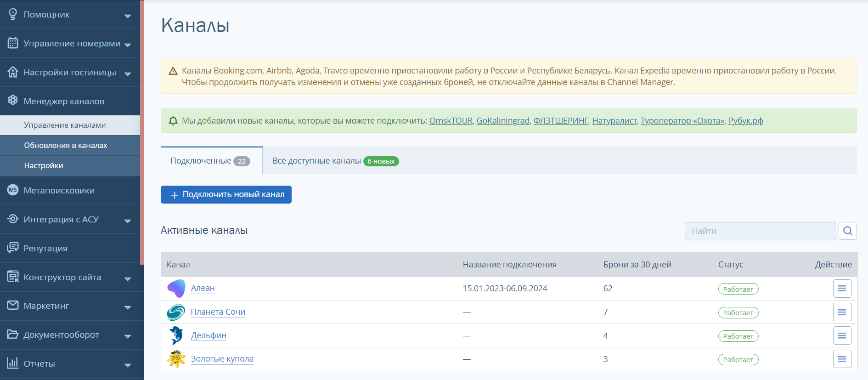Click the Планета Сочи channel logo
This screenshot has width=868, height=380.
point(176,312)
